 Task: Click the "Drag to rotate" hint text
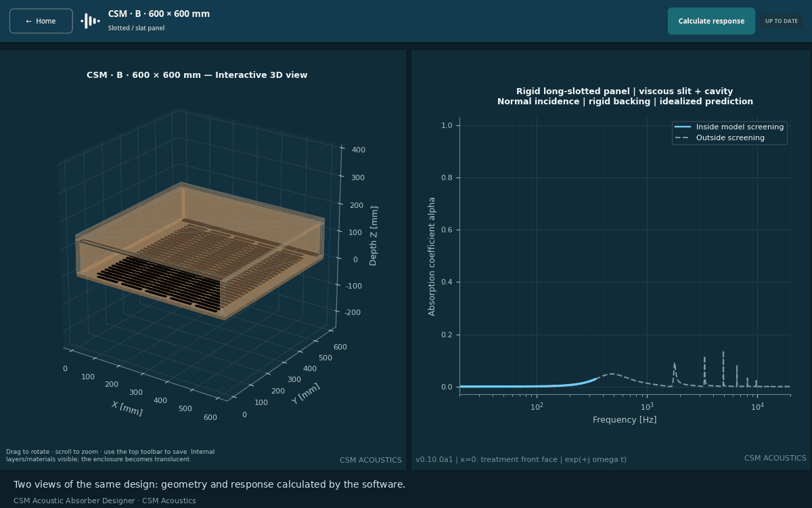(x=110, y=455)
